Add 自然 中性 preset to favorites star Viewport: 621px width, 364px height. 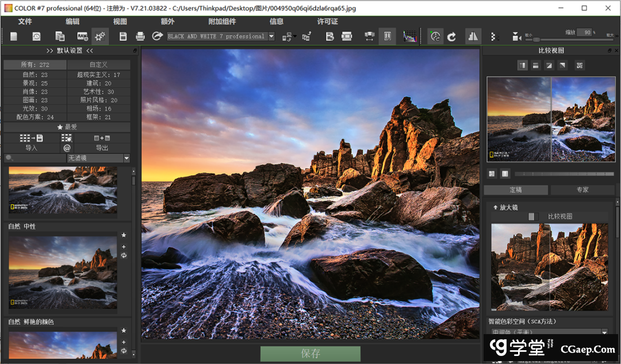[124, 235]
